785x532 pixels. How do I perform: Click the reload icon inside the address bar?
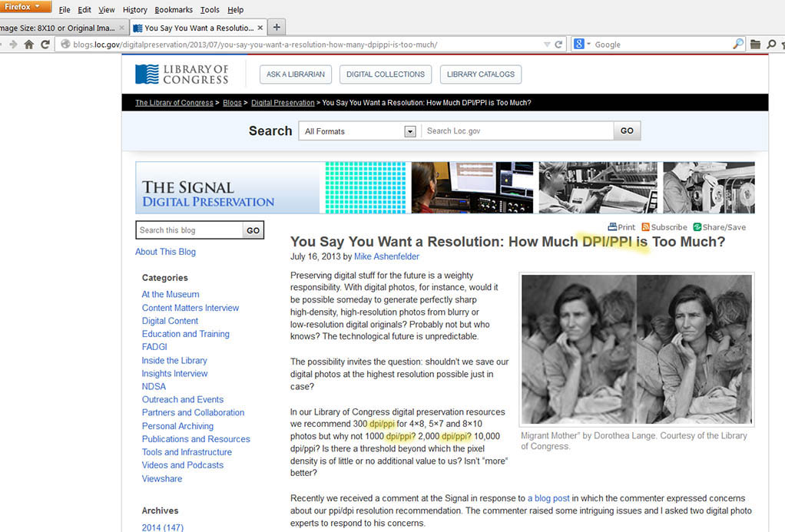(558, 45)
